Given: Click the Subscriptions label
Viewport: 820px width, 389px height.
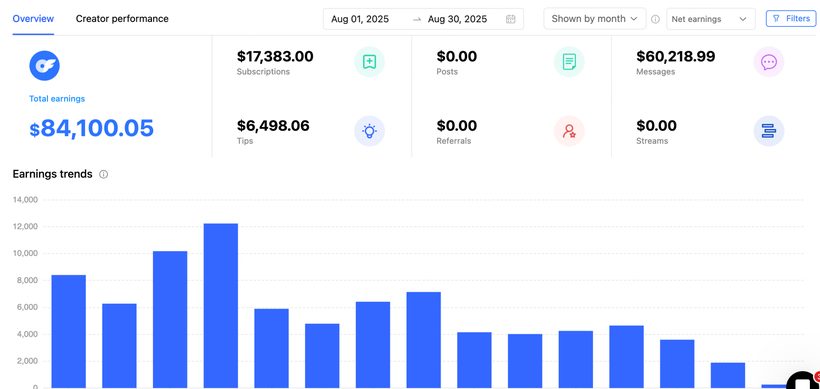Looking at the screenshot, I should click(x=263, y=72).
